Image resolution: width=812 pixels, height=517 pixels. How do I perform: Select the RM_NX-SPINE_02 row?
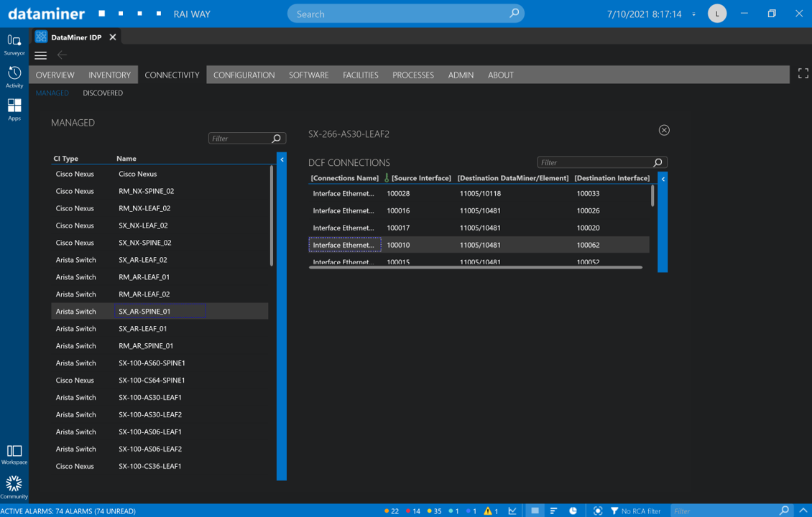tap(160, 191)
